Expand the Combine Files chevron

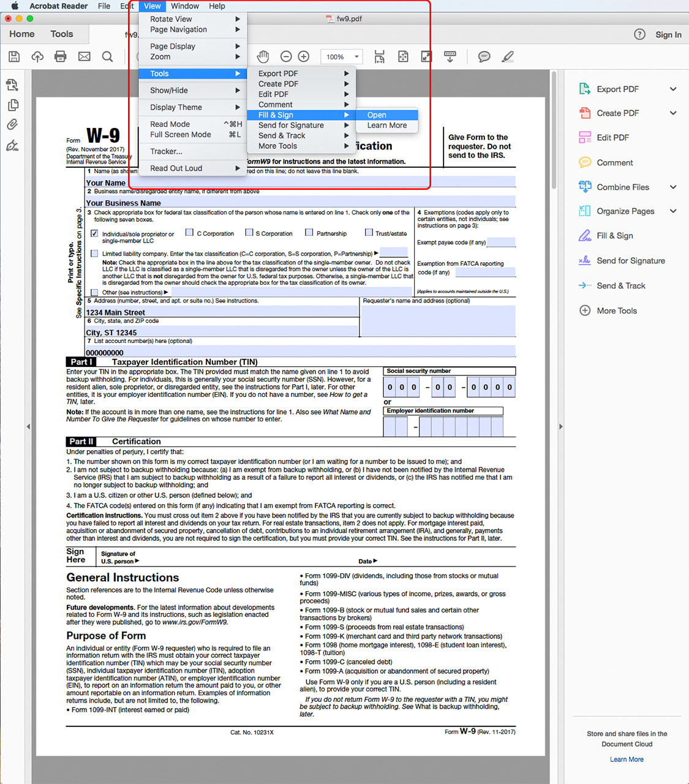(673, 187)
